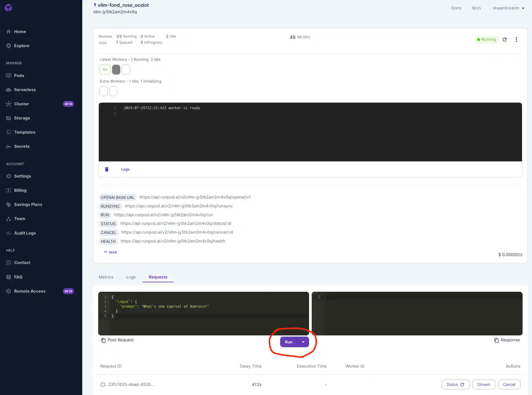This screenshot has height=395, width=532.
Task: Open the shaamil.karim account dropdown
Action: tap(509, 8)
